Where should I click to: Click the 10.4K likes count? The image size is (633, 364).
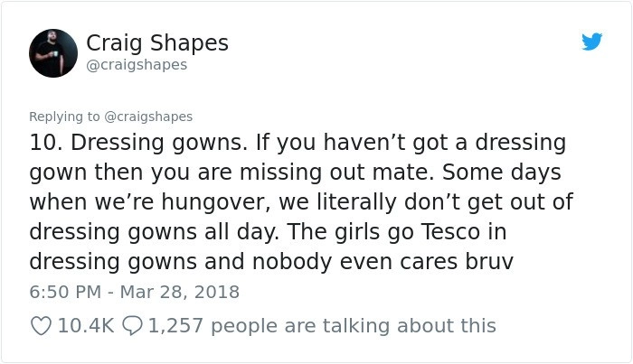pyautogui.click(x=85, y=325)
